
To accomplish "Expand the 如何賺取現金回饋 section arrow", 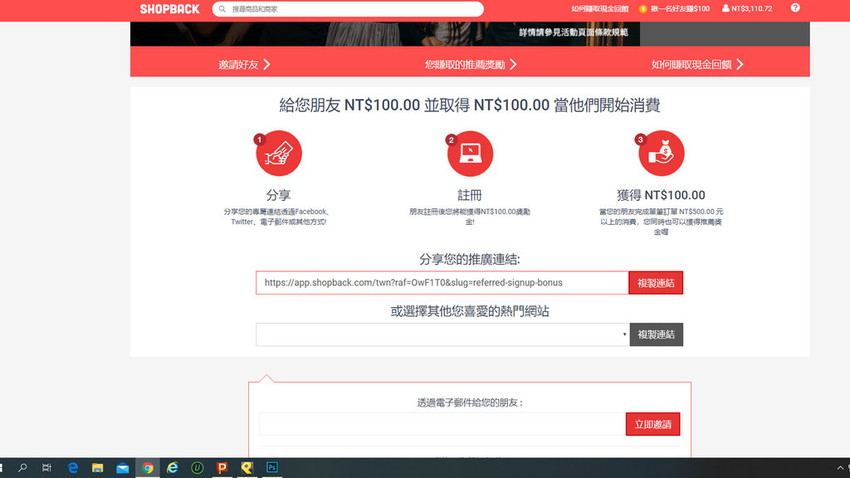I will click(740, 64).
